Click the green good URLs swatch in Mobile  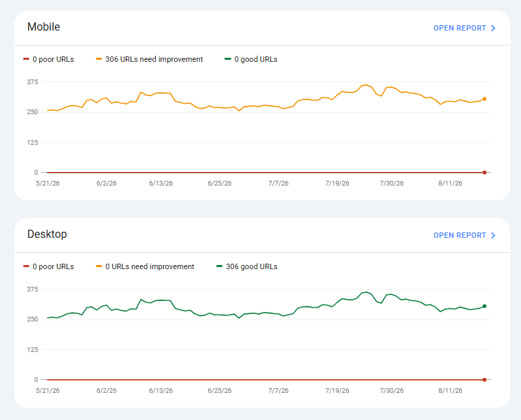point(228,59)
